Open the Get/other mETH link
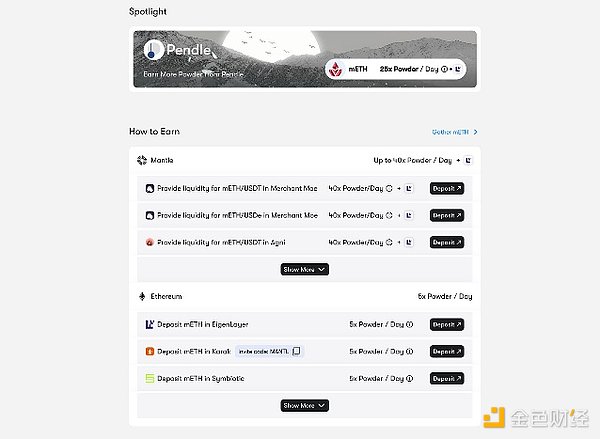 [x=455, y=131]
